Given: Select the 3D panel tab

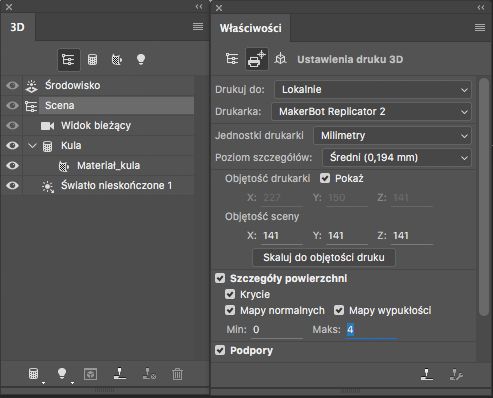Looking at the screenshot, I should coord(18,27).
